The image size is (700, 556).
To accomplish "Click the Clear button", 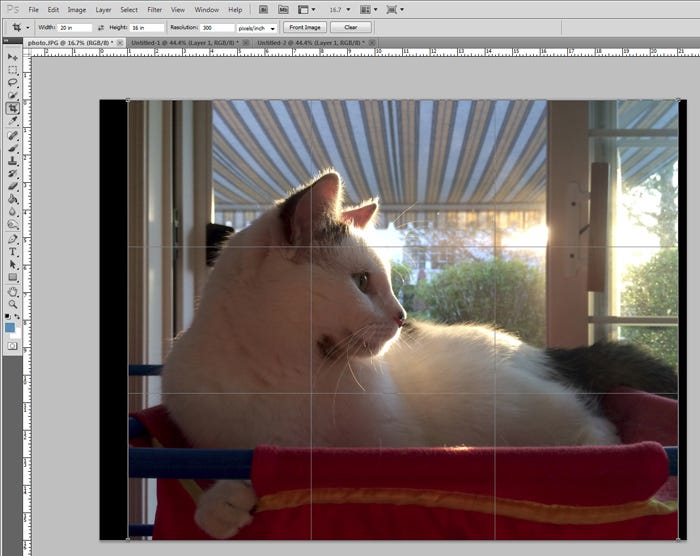I will click(351, 28).
